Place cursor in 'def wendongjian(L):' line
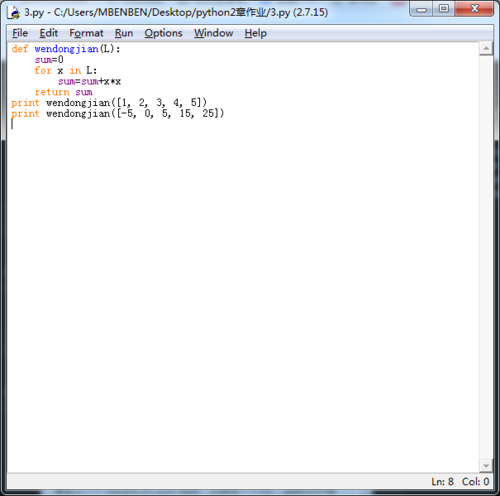 tap(66, 49)
